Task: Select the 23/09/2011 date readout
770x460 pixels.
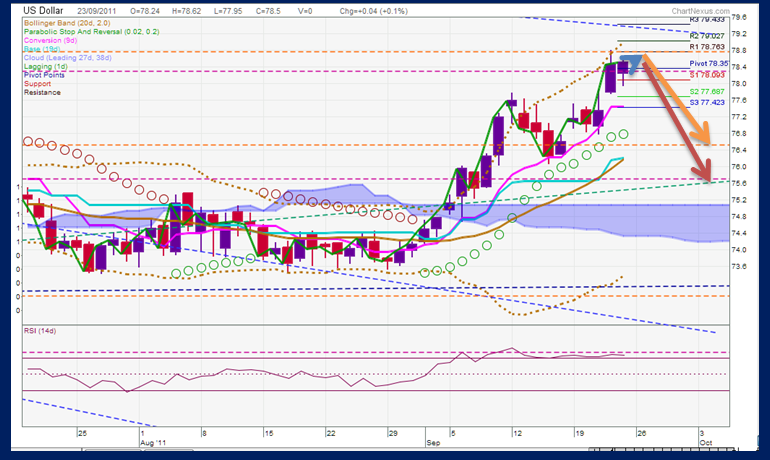Action: 97,11
